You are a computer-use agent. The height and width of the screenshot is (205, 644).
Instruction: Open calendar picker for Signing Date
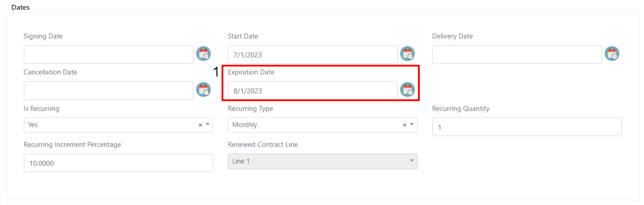pos(204,54)
